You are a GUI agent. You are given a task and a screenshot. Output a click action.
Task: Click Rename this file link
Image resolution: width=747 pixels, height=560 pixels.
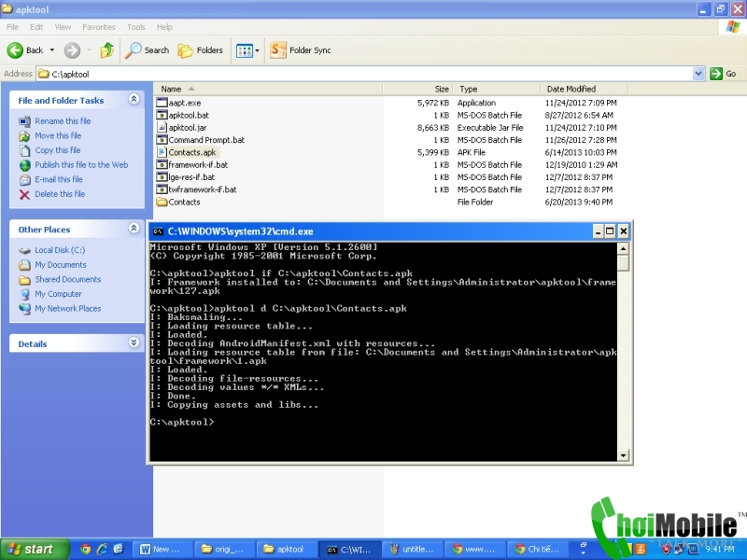click(63, 121)
